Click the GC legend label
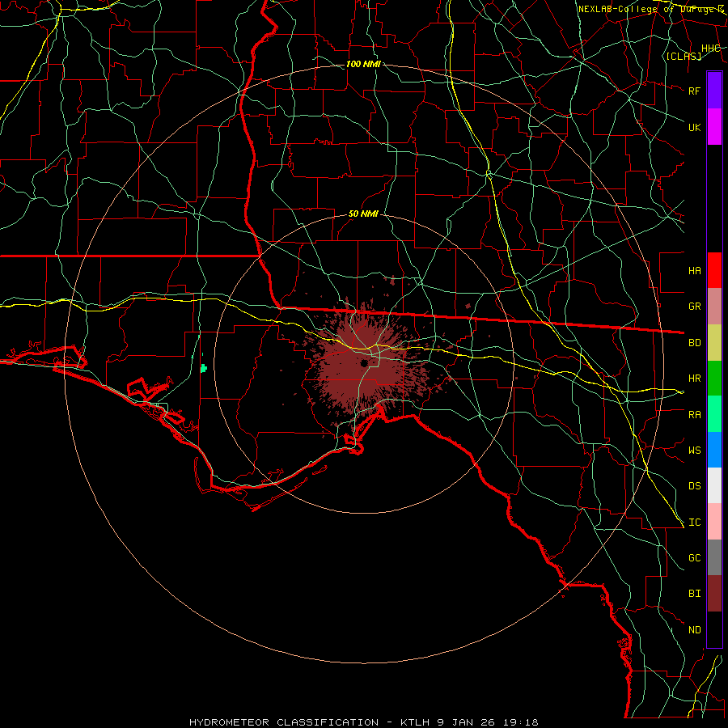 click(x=695, y=557)
